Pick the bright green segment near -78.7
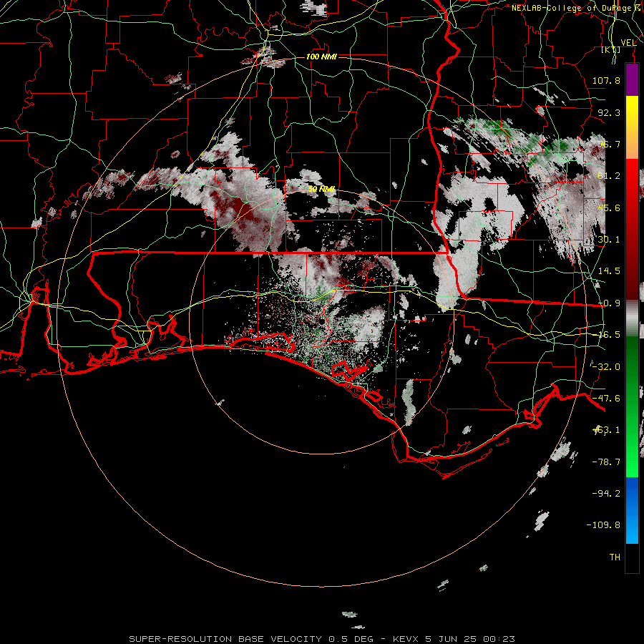644x644 pixels. point(632,462)
